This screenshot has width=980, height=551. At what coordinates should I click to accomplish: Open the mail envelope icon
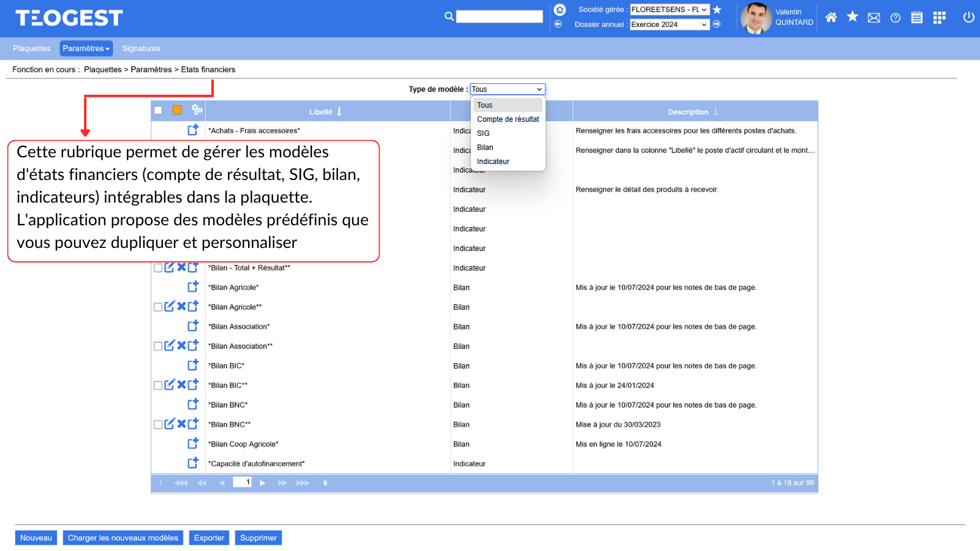[x=874, y=18]
